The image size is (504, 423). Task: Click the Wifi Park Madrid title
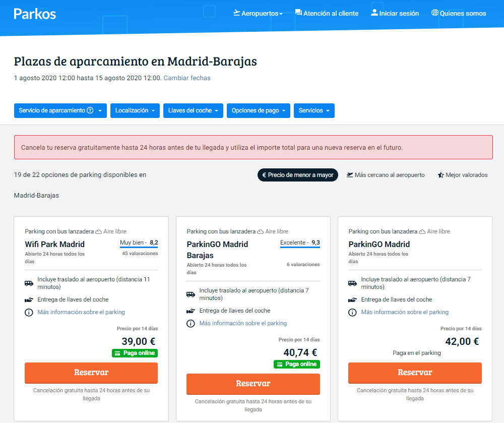[x=54, y=245]
